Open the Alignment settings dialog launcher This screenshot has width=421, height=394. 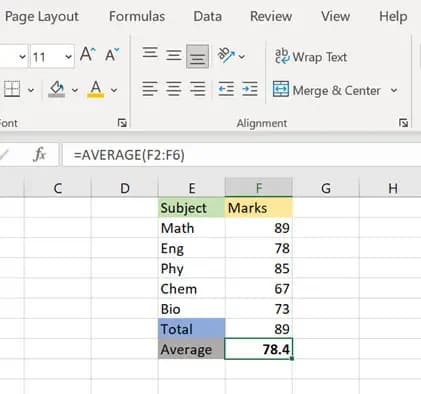coord(403,123)
